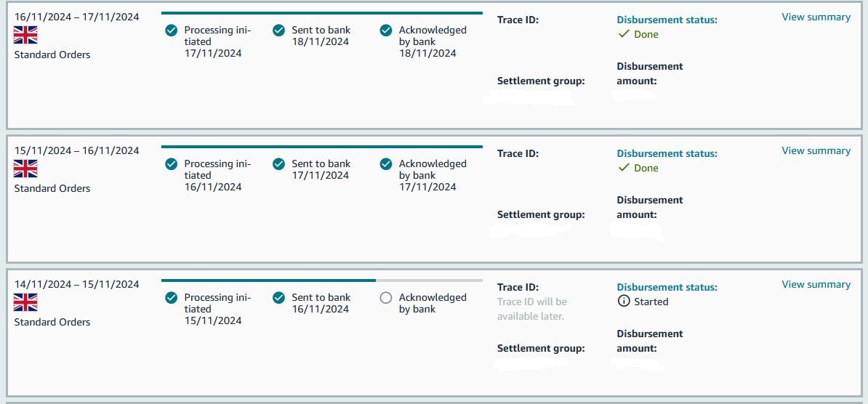Open View summary for 16/11/2024 – 17/11/2024
The height and width of the screenshot is (404, 868).
pyautogui.click(x=816, y=17)
